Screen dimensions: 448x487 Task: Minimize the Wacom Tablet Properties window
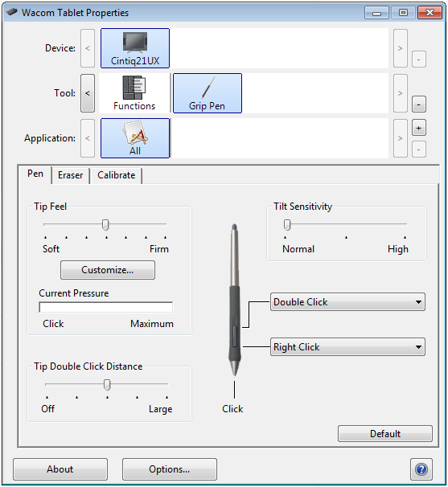[376, 13]
